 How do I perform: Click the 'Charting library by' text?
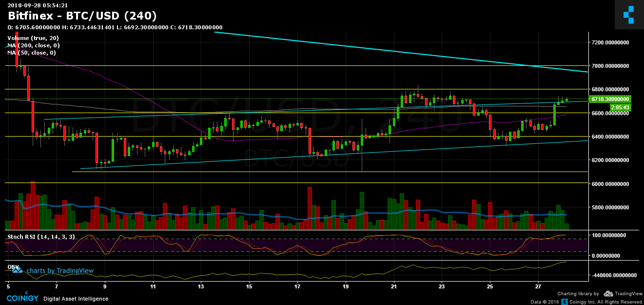[x=579, y=294]
